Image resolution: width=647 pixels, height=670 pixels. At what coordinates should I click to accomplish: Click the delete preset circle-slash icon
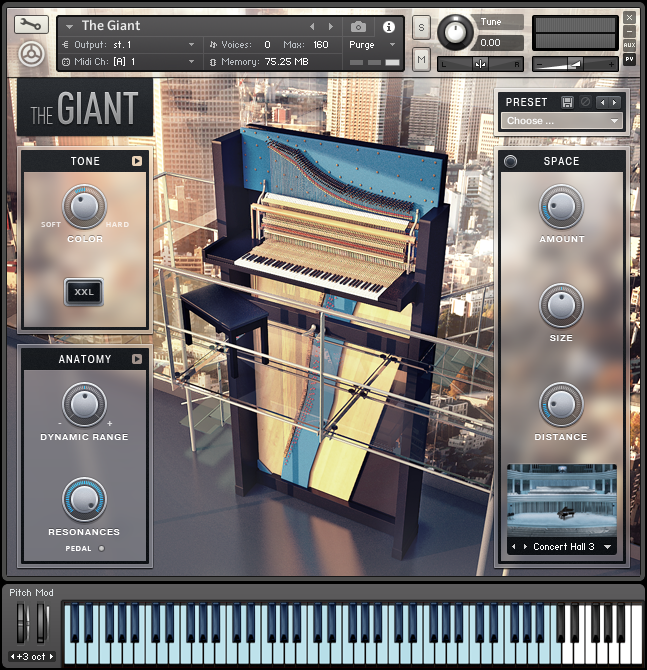(585, 102)
